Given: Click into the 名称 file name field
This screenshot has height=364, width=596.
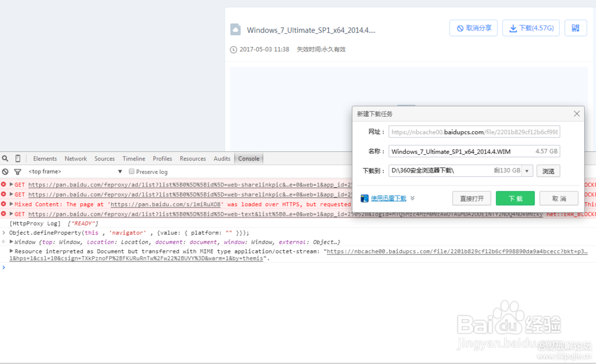Looking at the screenshot, I should (x=474, y=151).
